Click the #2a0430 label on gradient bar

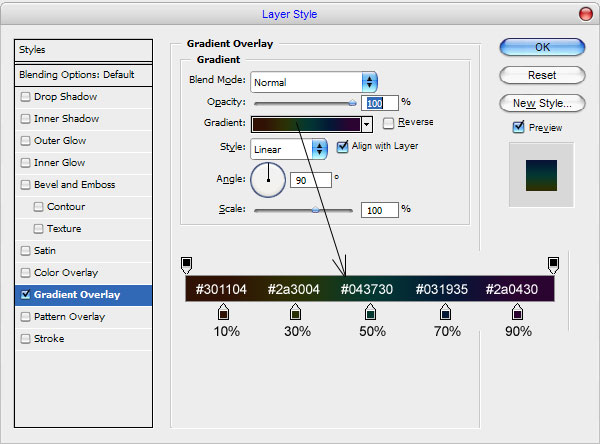click(512, 289)
